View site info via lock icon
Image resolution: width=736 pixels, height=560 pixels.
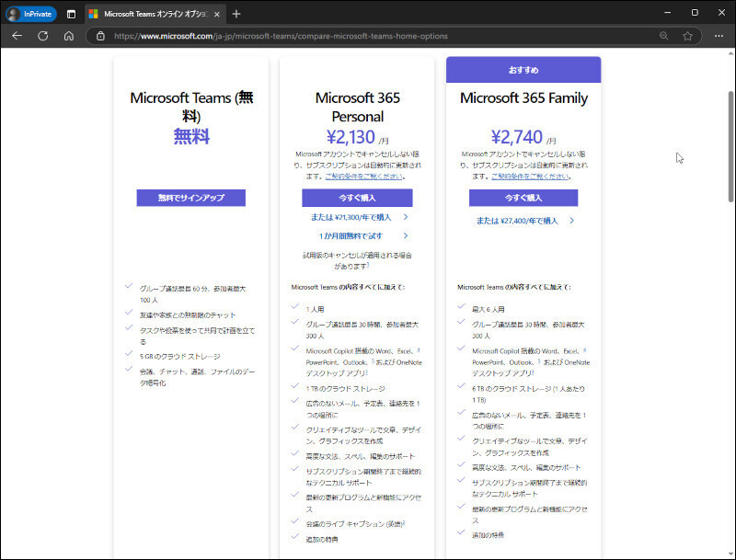click(x=100, y=36)
